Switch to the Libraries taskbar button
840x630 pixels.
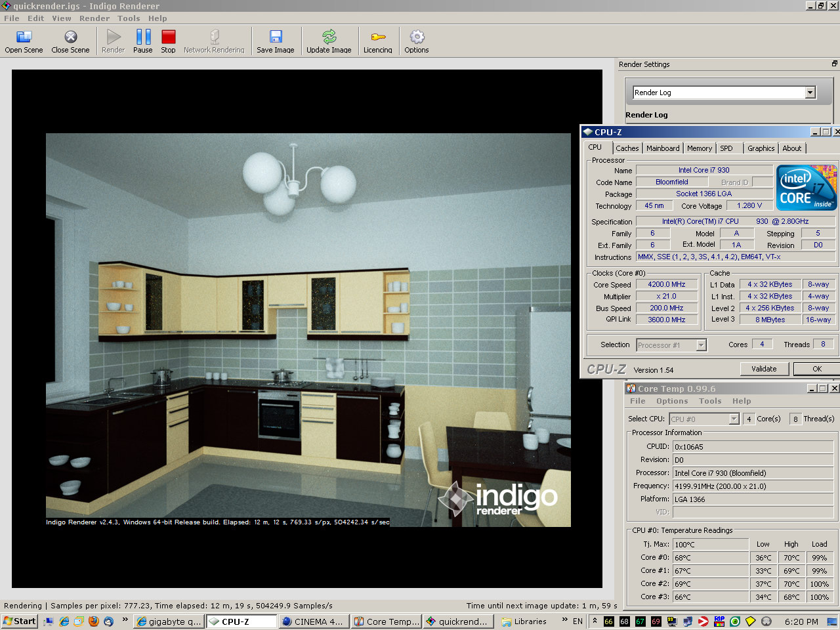(524, 621)
